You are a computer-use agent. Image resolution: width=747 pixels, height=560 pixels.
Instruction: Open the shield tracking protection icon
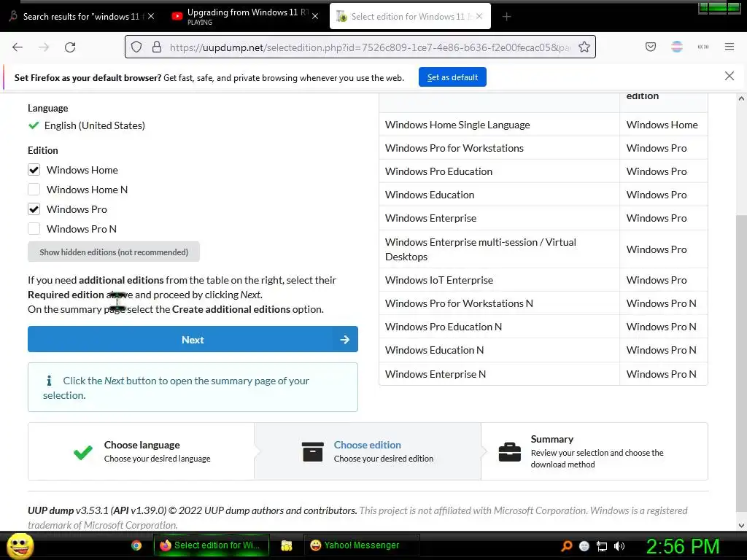[136, 47]
